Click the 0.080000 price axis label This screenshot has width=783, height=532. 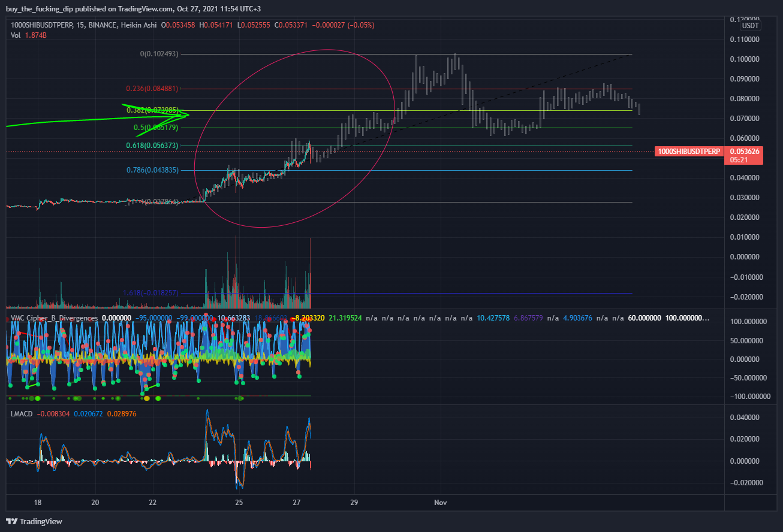[745, 98]
